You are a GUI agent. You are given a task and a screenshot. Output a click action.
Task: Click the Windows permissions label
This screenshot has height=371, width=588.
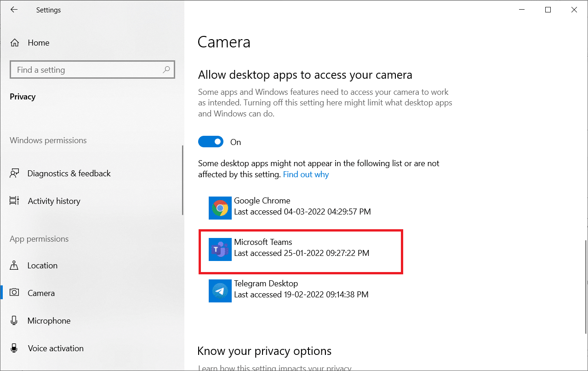pos(48,140)
